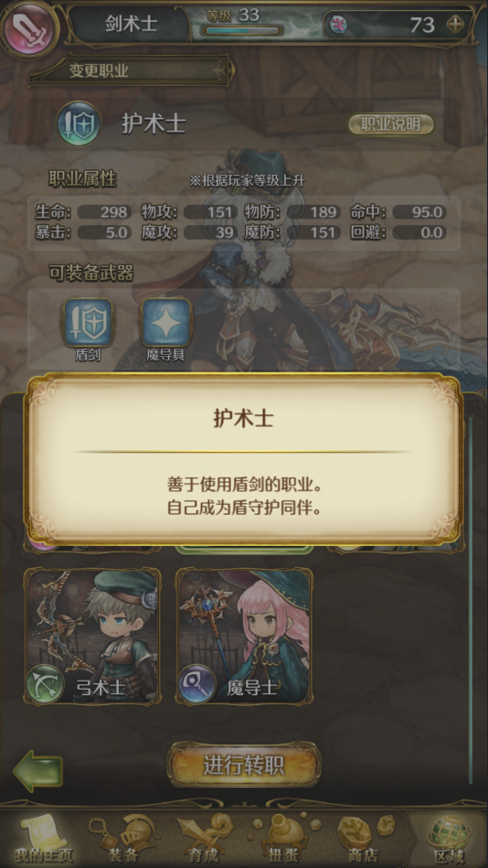Tap the red sword class emblem icon
Viewport: 488px width, 868px height.
(x=29, y=26)
